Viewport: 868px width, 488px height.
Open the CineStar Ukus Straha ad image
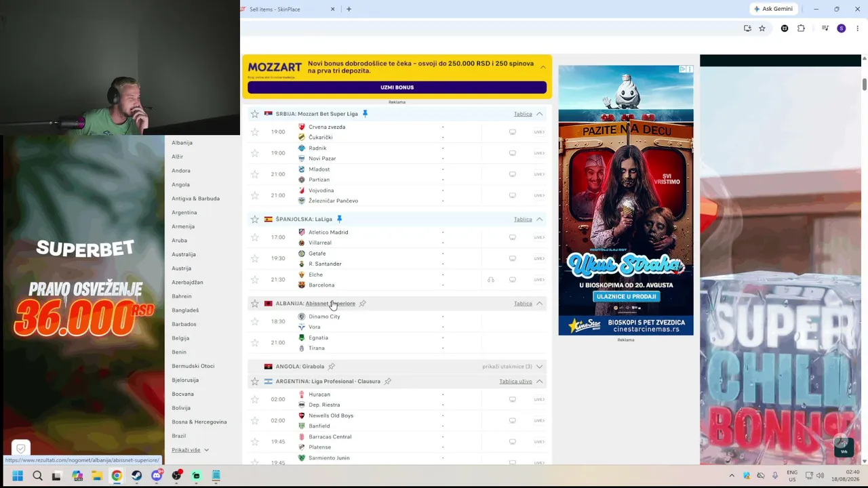click(626, 200)
